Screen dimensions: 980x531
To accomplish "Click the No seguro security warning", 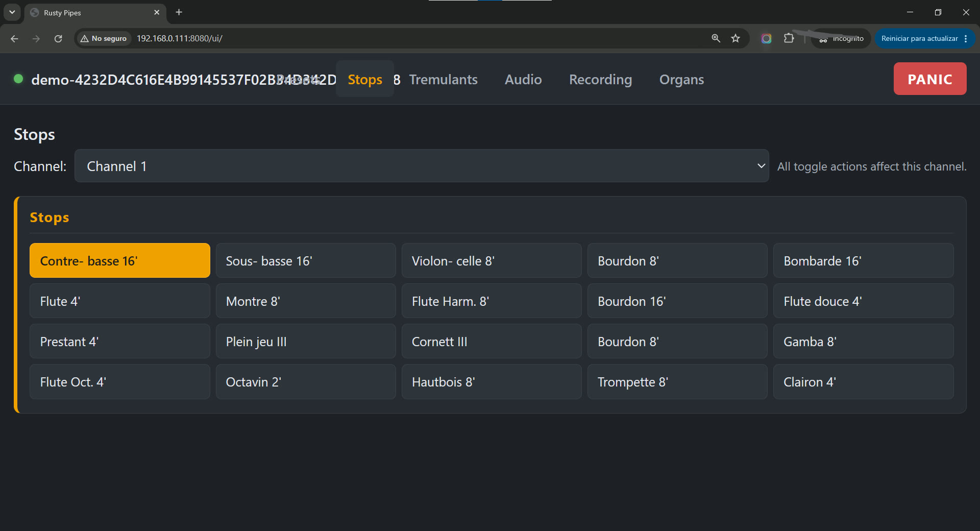I will (x=104, y=38).
